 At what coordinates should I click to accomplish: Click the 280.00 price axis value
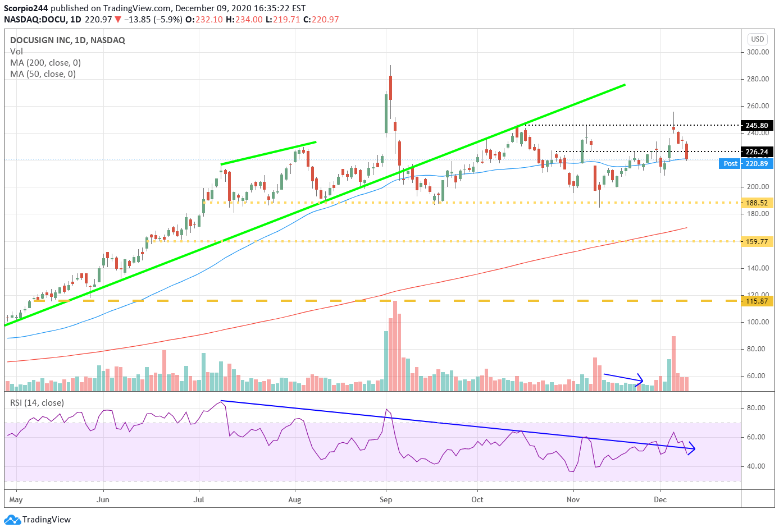click(x=758, y=79)
